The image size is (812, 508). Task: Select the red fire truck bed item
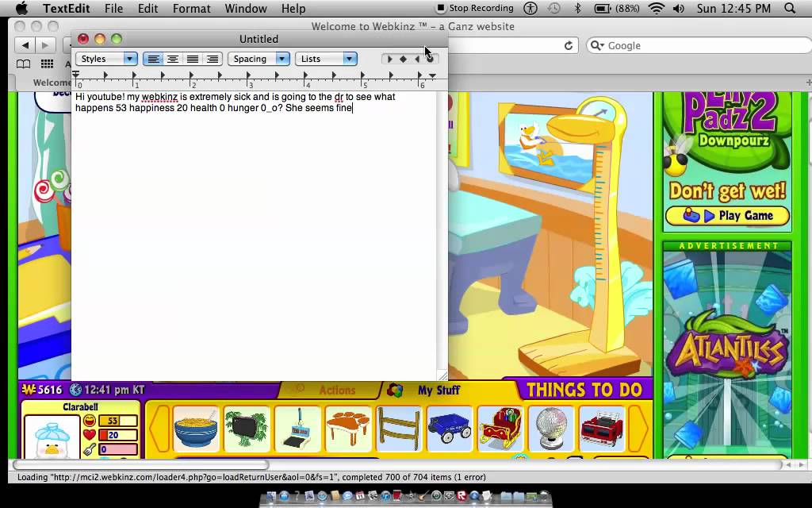coord(602,428)
